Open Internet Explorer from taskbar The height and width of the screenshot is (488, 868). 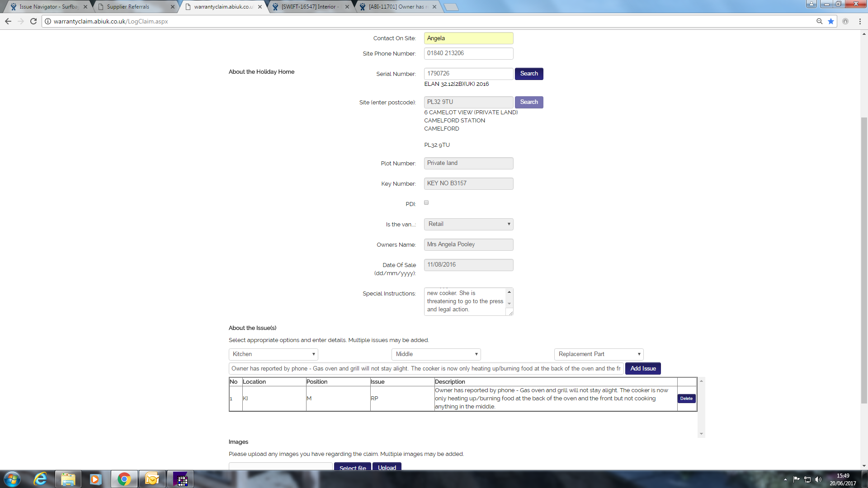pos(40,479)
